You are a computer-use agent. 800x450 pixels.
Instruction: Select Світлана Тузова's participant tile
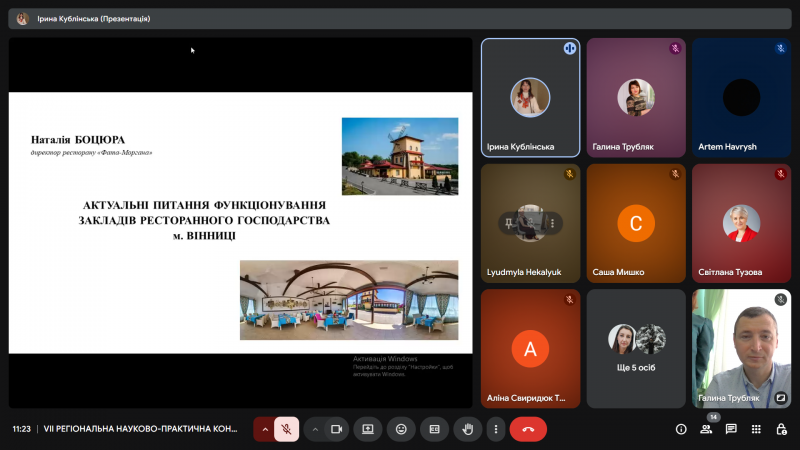pos(741,222)
